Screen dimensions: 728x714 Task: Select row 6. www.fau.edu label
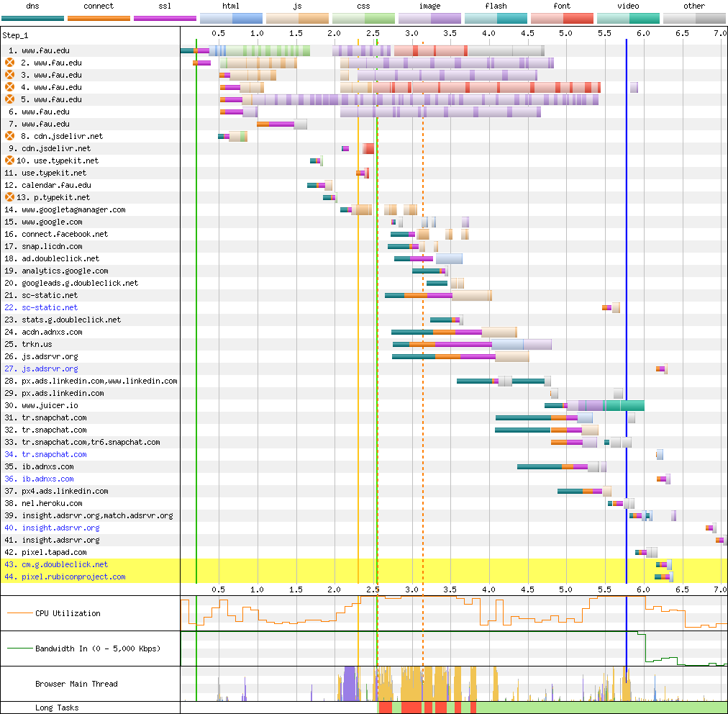tap(39, 112)
